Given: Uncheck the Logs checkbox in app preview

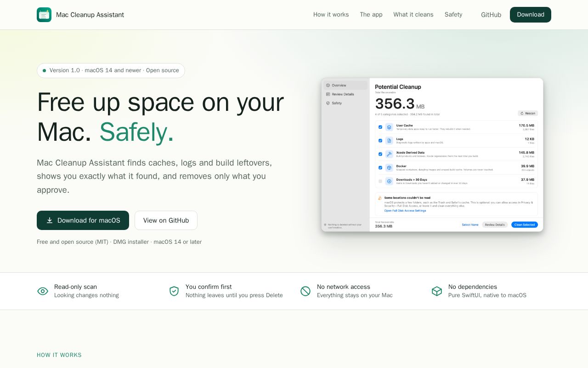Looking at the screenshot, I should [380, 141].
